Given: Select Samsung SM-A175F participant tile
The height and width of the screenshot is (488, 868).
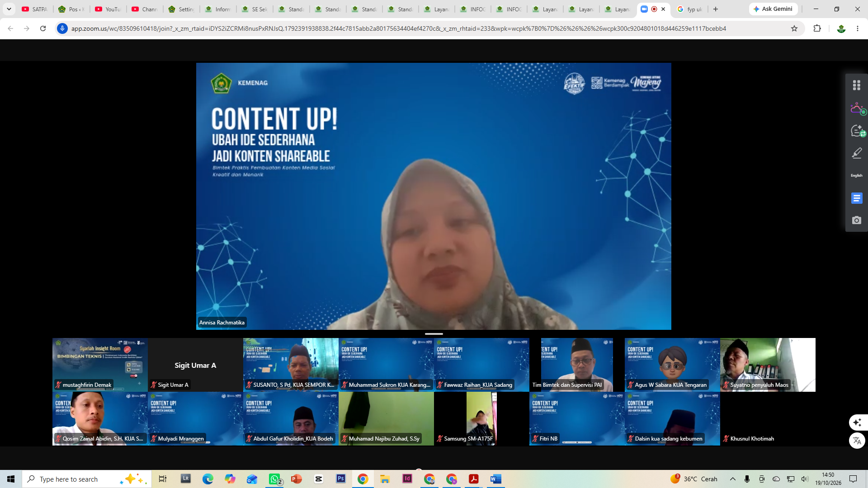Looking at the screenshot, I should [481, 418].
